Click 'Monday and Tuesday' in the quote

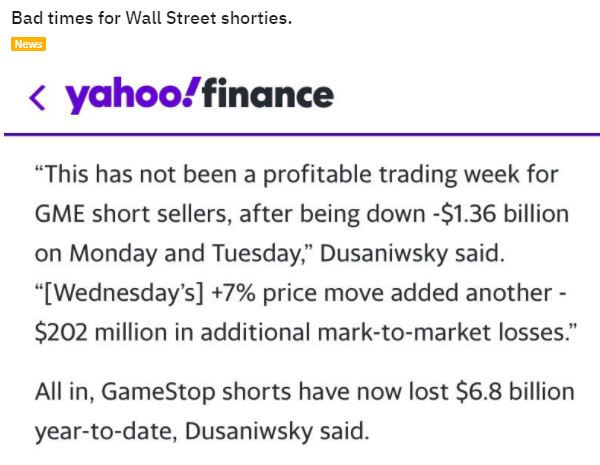click(185, 253)
